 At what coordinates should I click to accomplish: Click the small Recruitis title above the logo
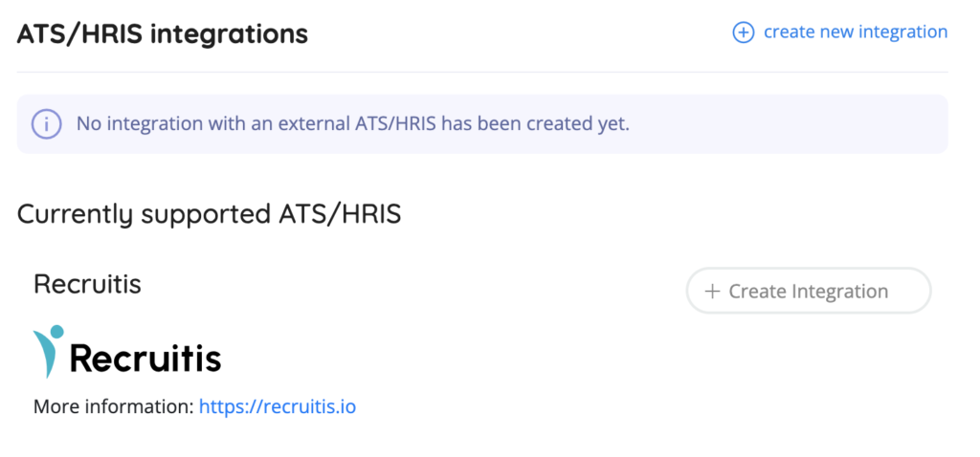87,284
